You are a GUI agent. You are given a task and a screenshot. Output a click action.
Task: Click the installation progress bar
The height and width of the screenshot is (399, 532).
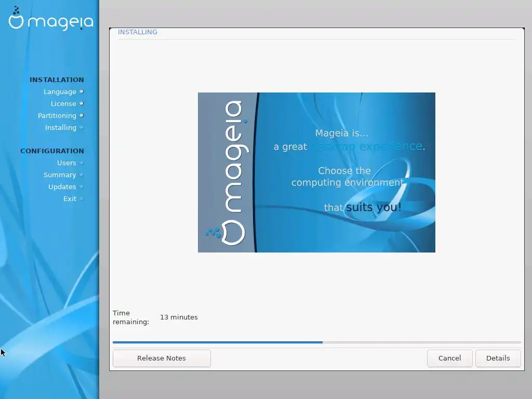click(316, 342)
